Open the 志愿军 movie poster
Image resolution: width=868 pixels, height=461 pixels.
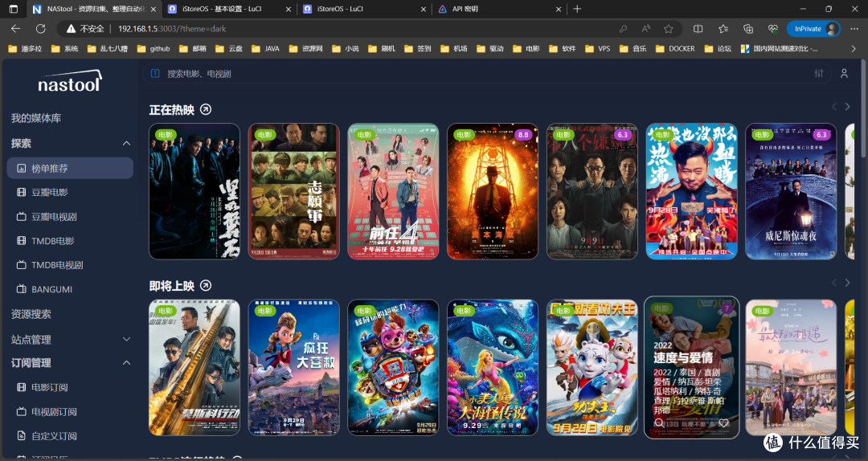294,191
